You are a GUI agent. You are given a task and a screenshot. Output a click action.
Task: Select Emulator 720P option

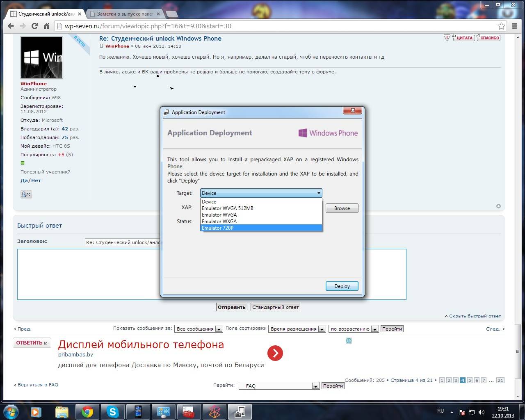261,228
